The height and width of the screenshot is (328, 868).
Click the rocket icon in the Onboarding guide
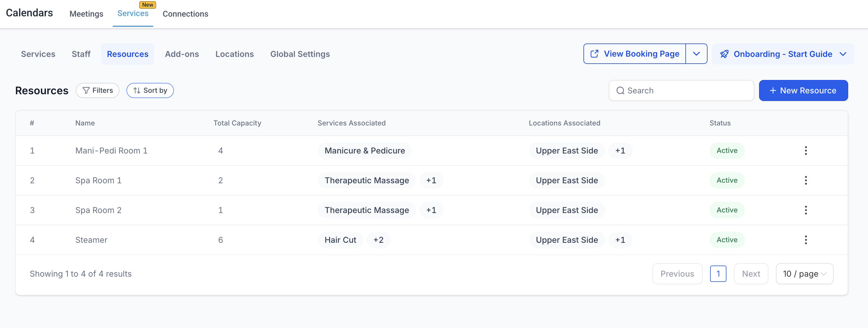(724, 54)
